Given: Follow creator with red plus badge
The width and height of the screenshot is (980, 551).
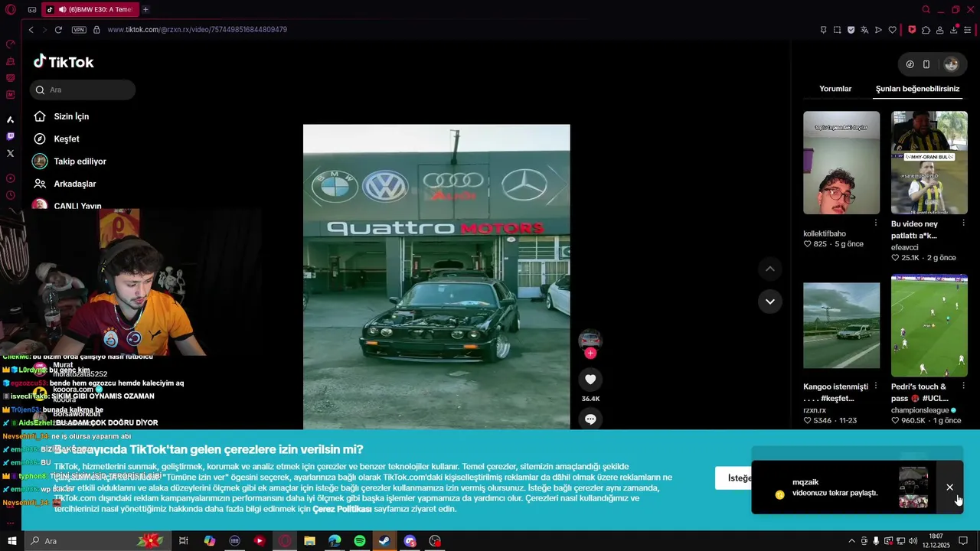Looking at the screenshot, I should pyautogui.click(x=590, y=353).
